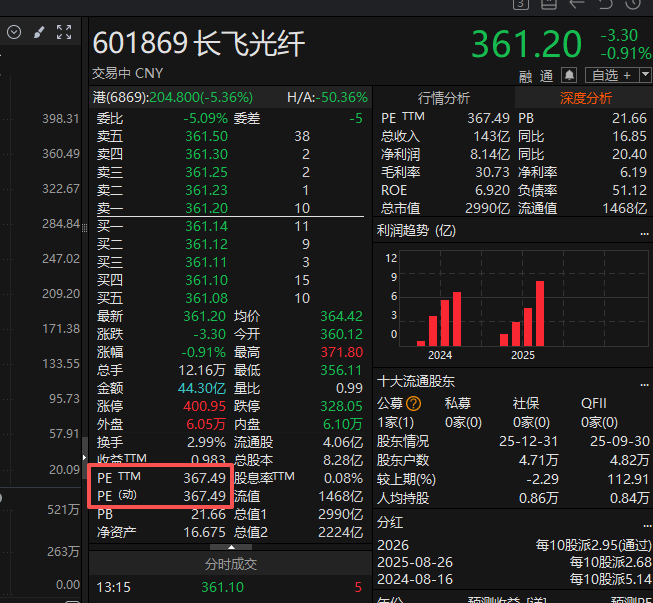Click the 通 stock connect tag
This screenshot has height=603, width=653.
(x=547, y=75)
